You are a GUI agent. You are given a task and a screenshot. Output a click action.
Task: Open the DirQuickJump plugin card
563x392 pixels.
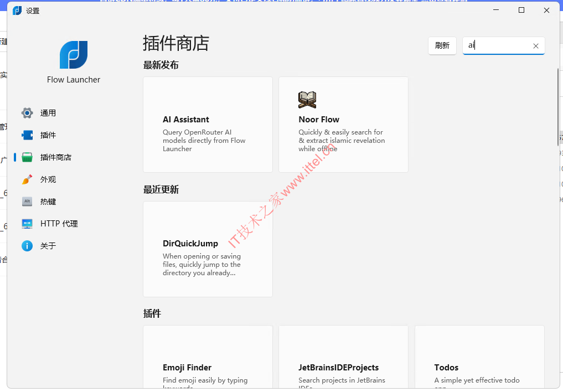208,249
